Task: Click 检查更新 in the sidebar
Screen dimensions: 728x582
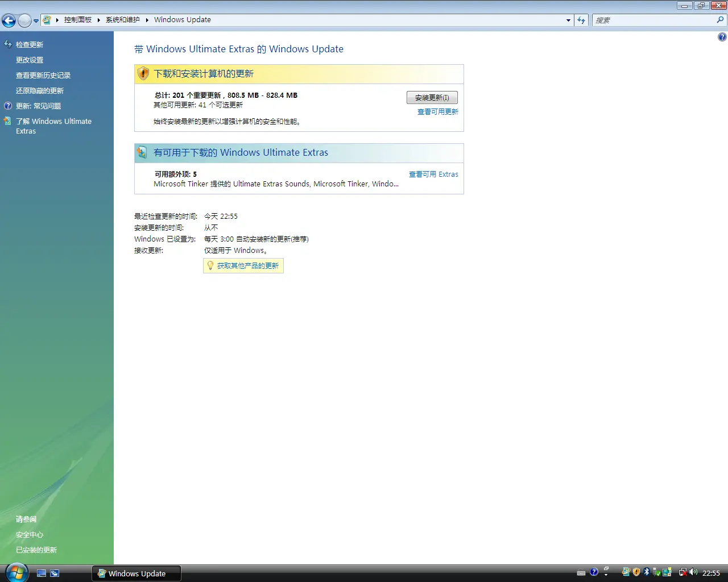Action: (x=30, y=44)
